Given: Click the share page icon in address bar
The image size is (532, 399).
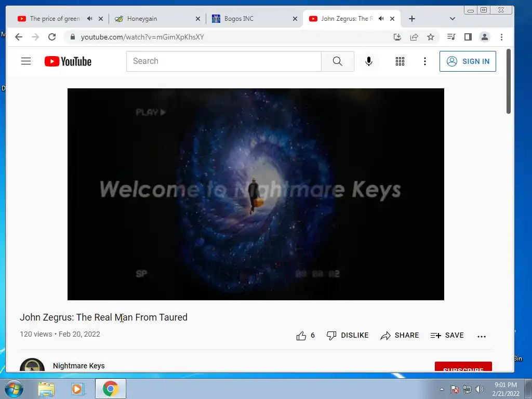Looking at the screenshot, I should (414, 37).
